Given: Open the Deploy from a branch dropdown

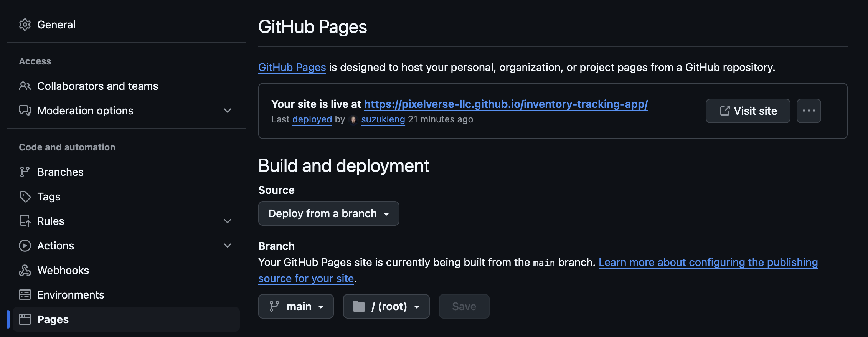Looking at the screenshot, I should coord(329,213).
